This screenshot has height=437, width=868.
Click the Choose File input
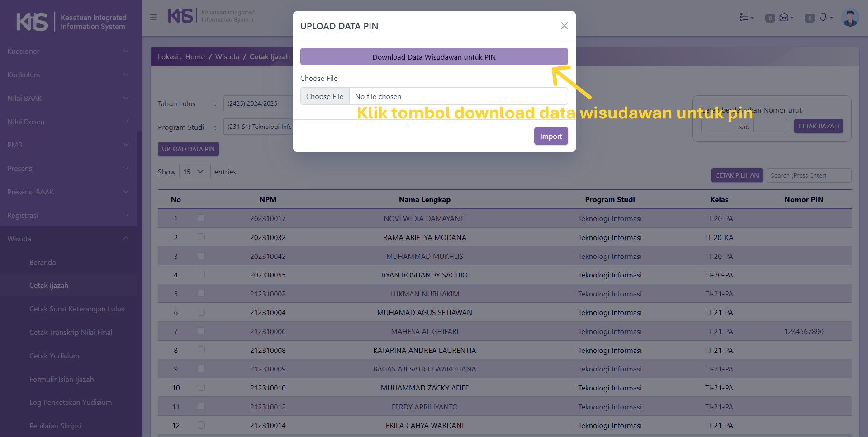(x=325, y=96)
